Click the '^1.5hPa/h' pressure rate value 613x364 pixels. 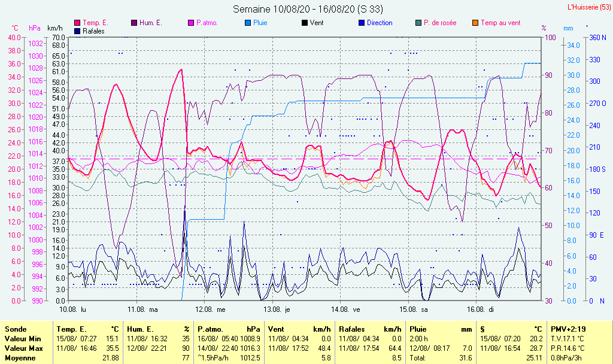point(214,358)
